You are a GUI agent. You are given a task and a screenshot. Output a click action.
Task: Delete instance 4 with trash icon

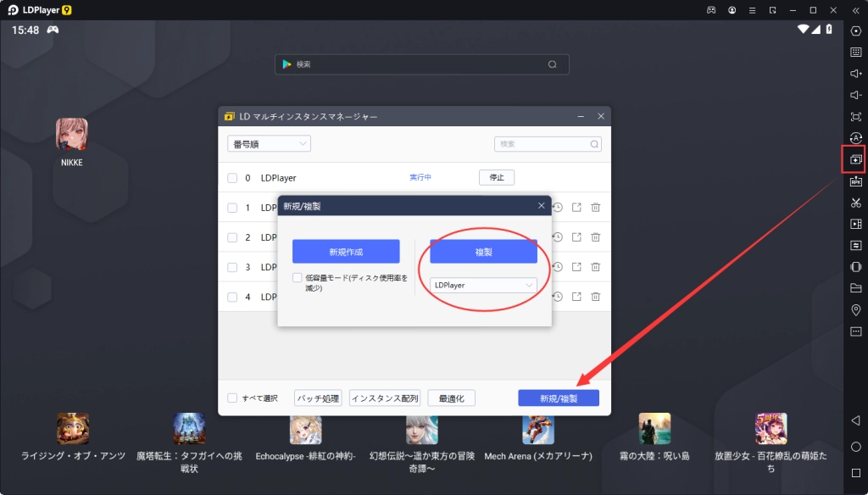click(596, 297)
